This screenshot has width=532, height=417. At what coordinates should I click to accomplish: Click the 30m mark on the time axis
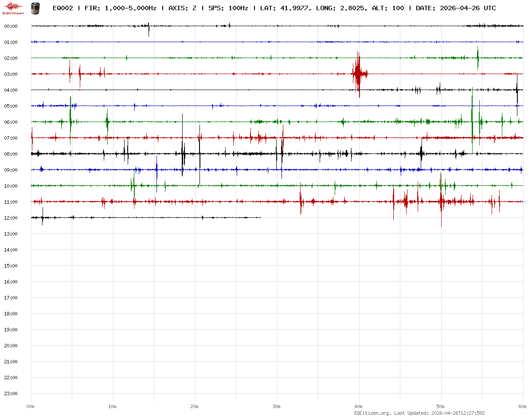pyautogui.click(x=277, y=406)
